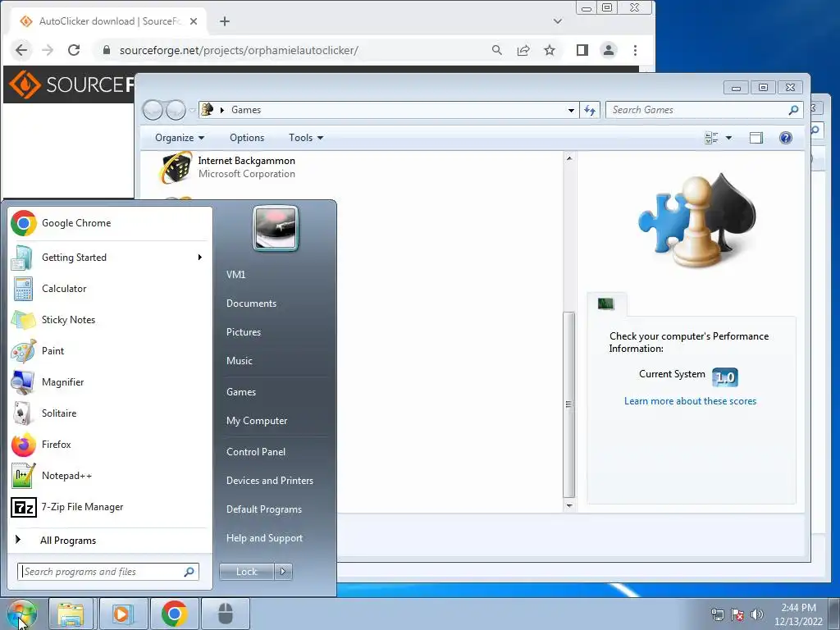Launch Getting Started from Start menu
The image size is (840, 630).
[x=110, y=257]
